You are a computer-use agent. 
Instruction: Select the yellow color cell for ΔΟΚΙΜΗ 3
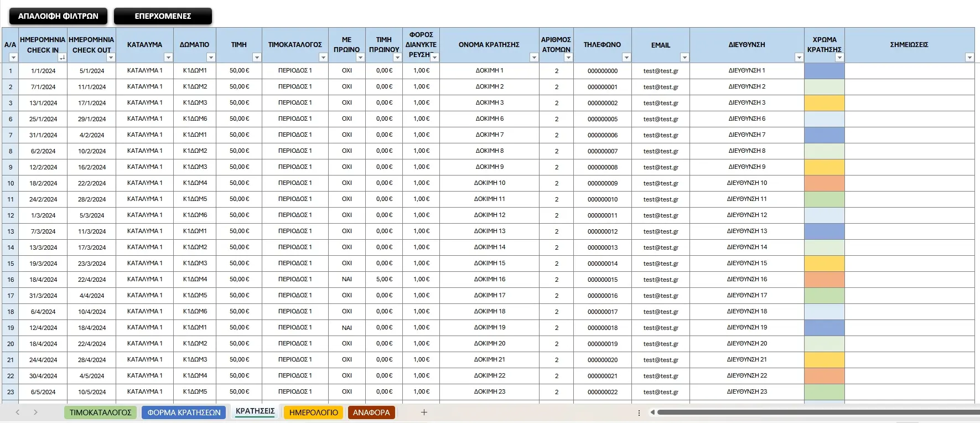[x=825, y=103]
